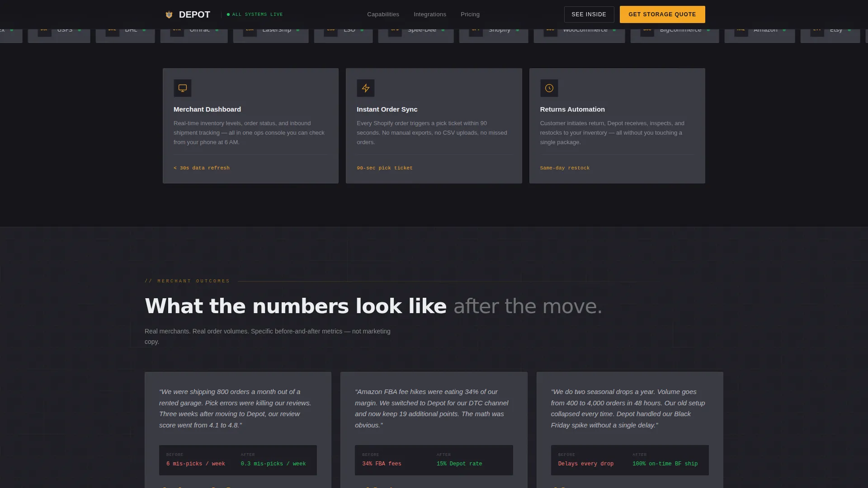Click the '34% FBA fees' before value
868x488 pixels.
(382, 464)
